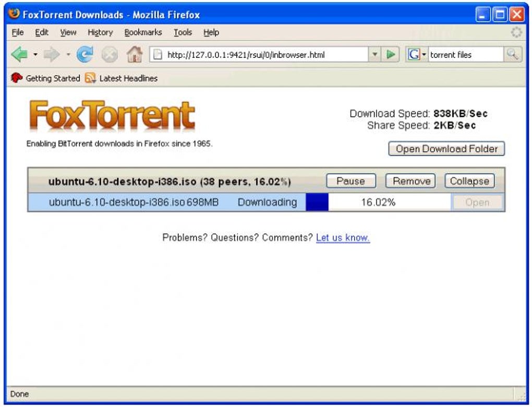Click the tagline 'Enabling BitTorrent downloads in Firefox'
The width and height of the screenshot is (532, 407).
click(x=98, y=143)
